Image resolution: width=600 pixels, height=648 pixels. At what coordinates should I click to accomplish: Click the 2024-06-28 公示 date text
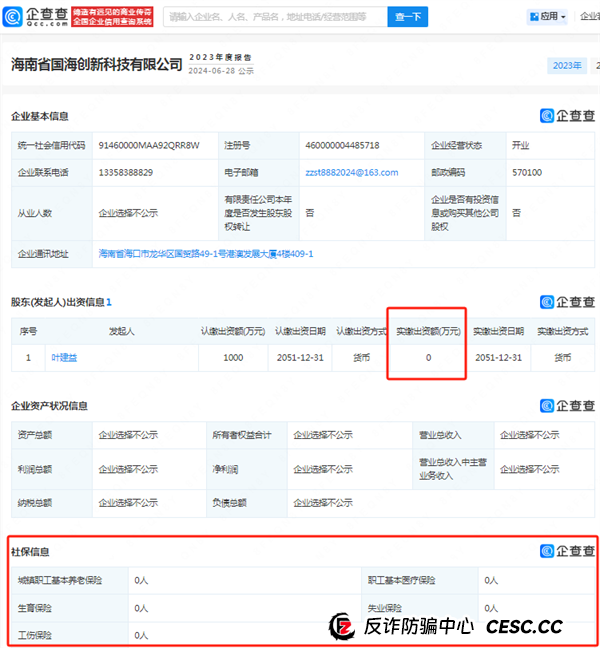coord(221,71)
